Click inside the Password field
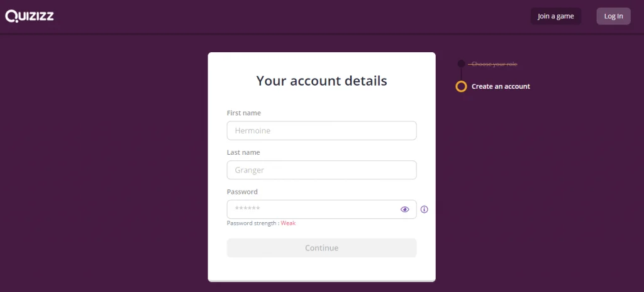644x292 pixels. pos(311,210)
